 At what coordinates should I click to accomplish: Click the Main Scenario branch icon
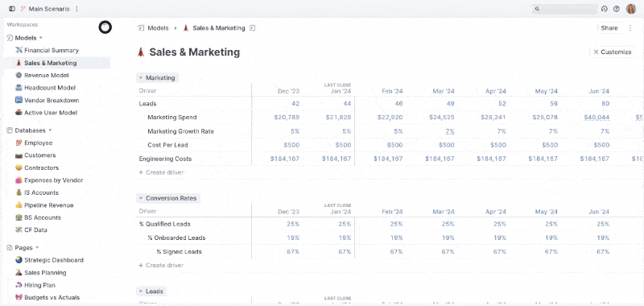[23, 9]
